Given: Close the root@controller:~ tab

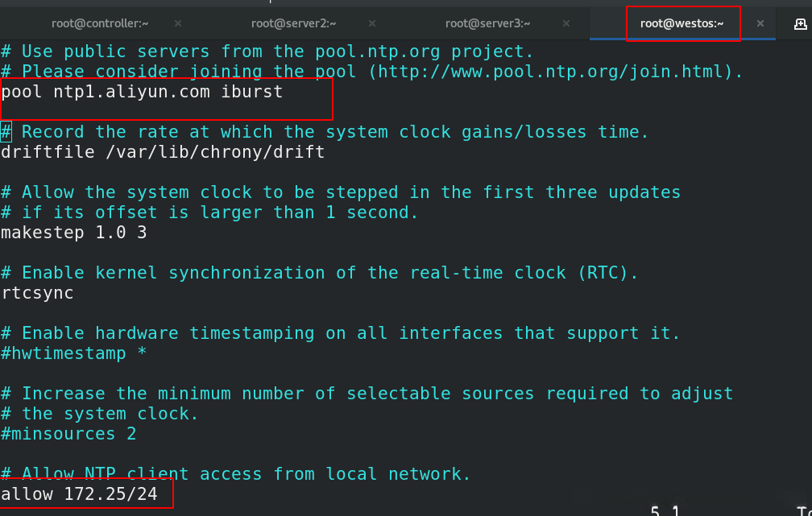Looking at the screenshot, I should point(177,23).
